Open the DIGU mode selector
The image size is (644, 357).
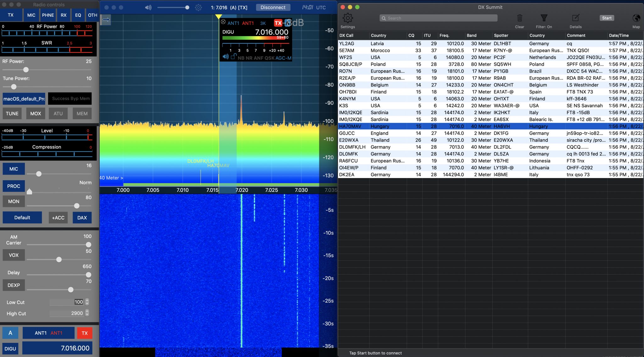coord(229,32)
